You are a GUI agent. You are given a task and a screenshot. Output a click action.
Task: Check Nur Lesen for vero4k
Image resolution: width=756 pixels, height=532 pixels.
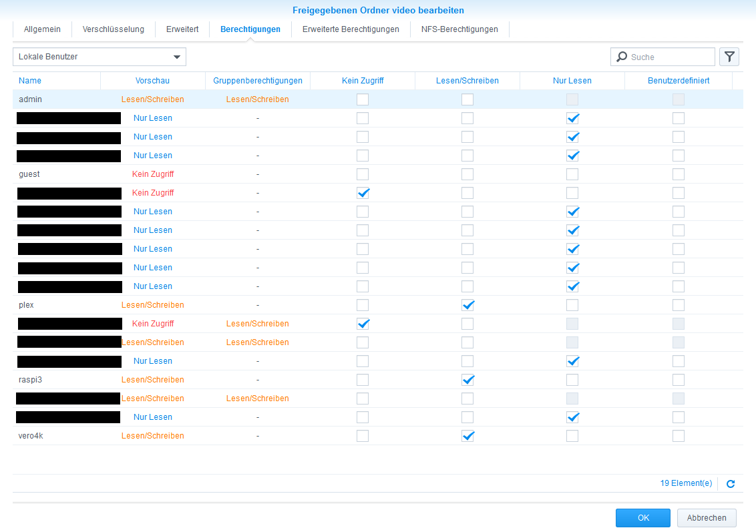coord(572,436)
